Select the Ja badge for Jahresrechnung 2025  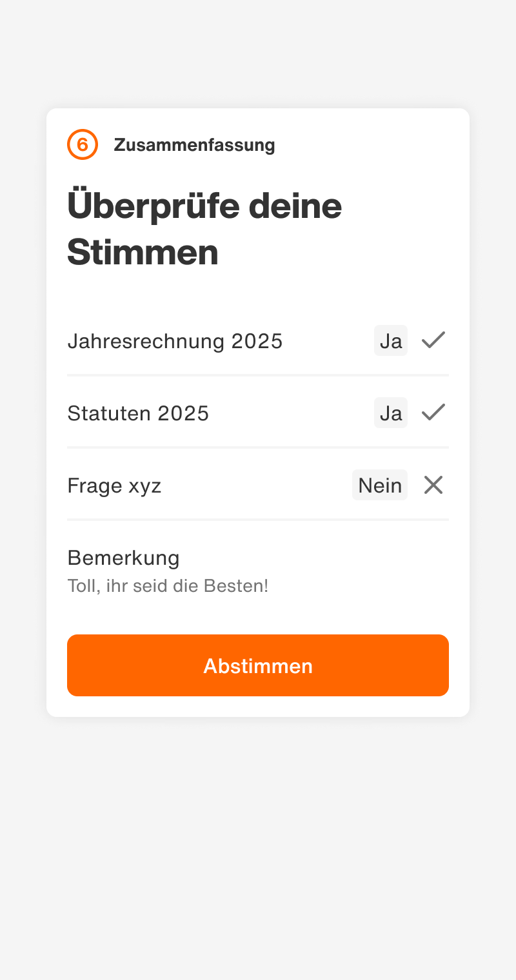(x=391, y=340)
